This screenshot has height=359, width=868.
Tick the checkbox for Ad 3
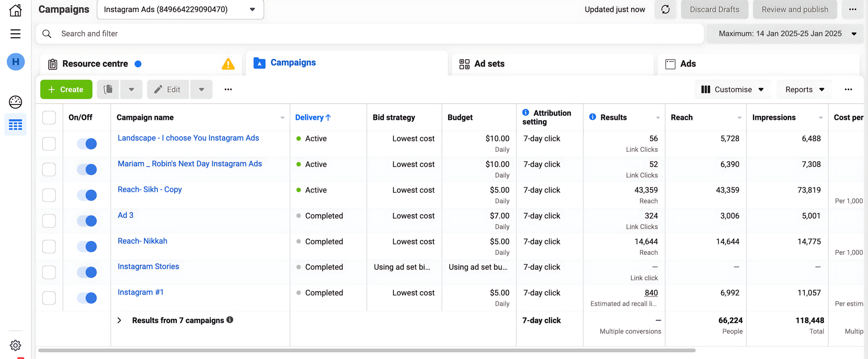49,221
